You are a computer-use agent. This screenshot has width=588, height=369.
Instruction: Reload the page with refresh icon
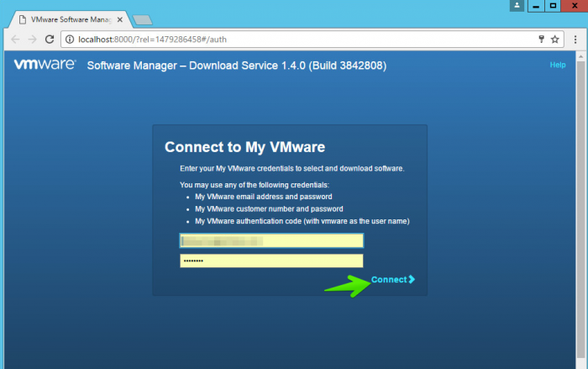click(x=50, y=39)
